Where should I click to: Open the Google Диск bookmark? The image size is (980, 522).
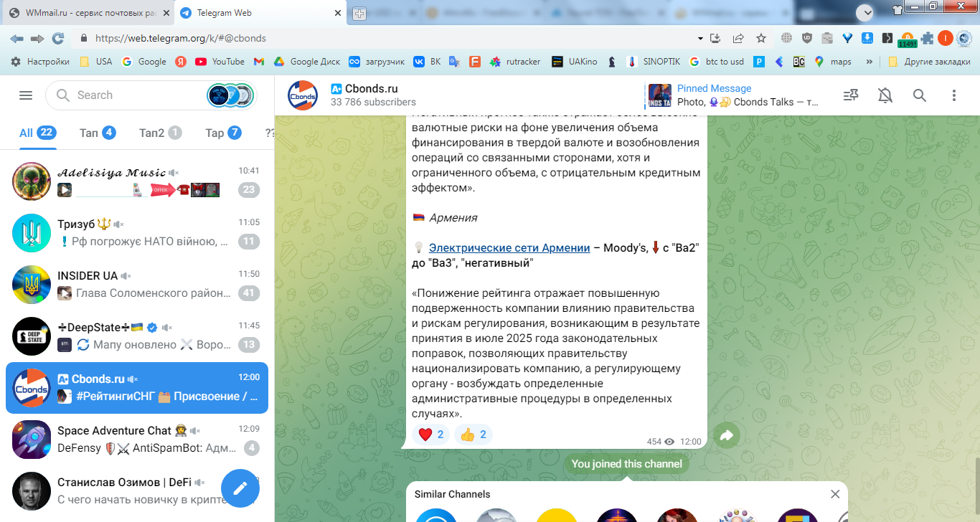tap(306, 62)
